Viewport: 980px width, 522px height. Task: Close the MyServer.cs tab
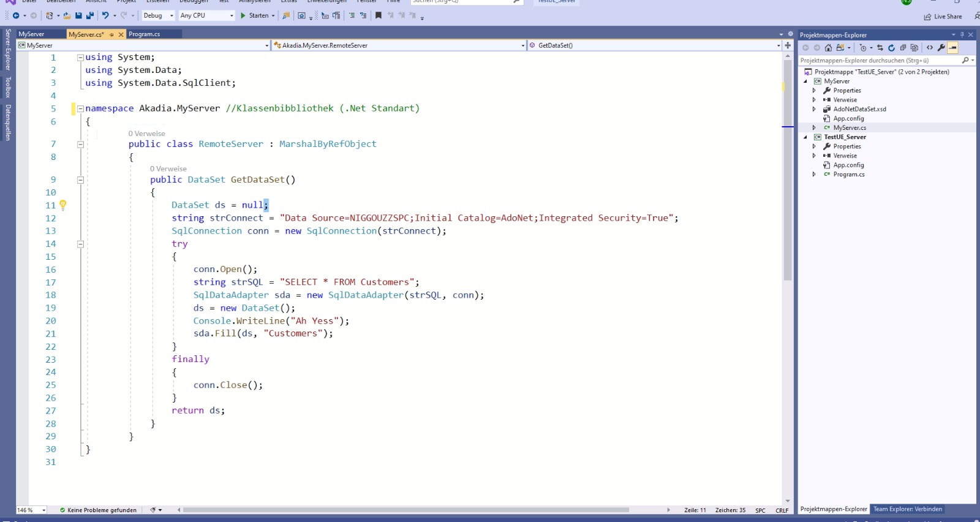click(121, 34)
